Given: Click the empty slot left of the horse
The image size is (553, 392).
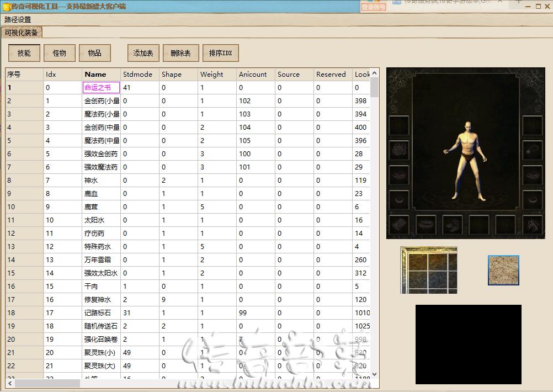Looking at the screenshot, I should click(506, 225).
